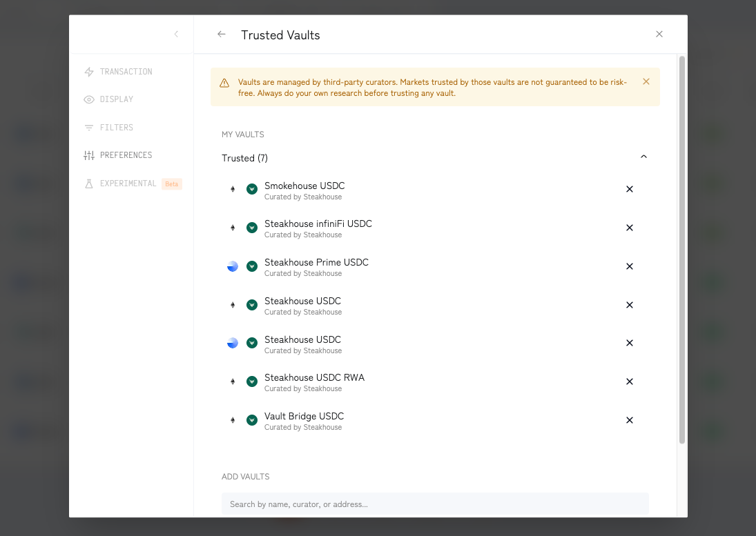
Task: Click the Steakhouse curator logo for Steakhouse Prime USDC
Action: coord(252,266)
